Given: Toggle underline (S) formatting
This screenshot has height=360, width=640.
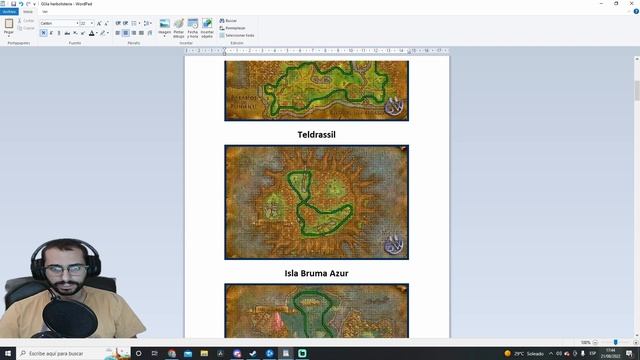Looking at the screenshot, I should coord(59,33).
